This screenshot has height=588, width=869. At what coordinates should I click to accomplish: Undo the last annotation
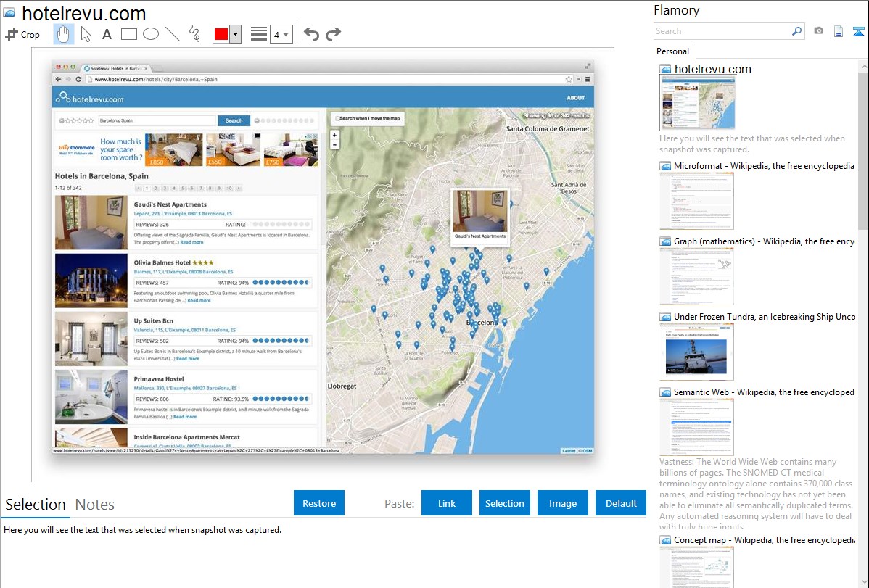[311, 34]
